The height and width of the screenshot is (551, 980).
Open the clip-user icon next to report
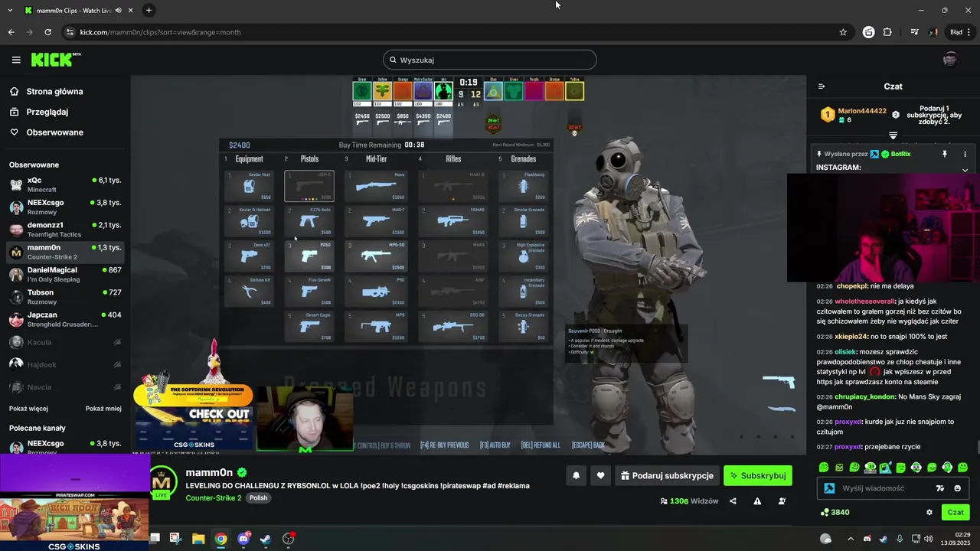782,501
